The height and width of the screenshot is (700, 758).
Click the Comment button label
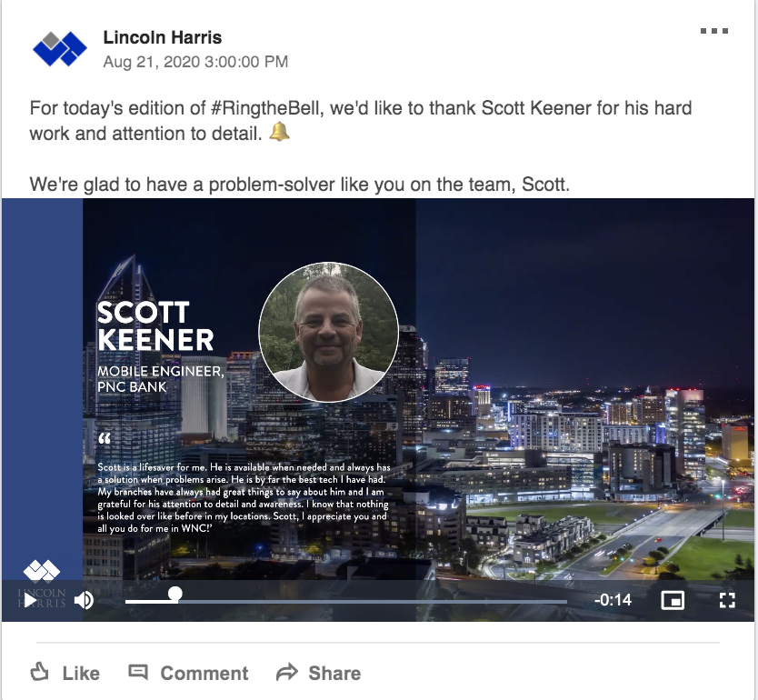[204, 674]
